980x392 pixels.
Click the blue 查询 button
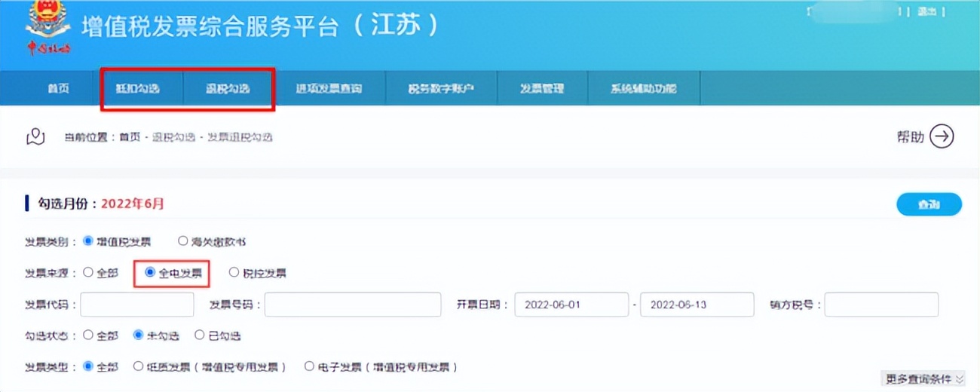[x=929, y=204]
